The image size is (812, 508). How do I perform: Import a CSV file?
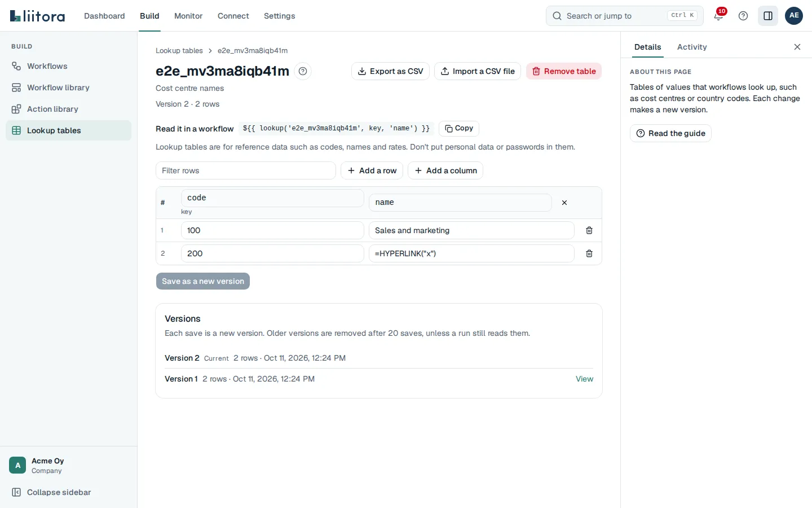(x=478, y=71)
